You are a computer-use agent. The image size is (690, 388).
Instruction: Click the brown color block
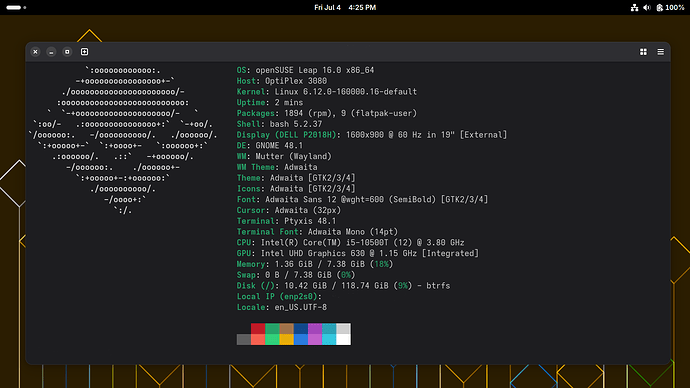tap(286, 329)
